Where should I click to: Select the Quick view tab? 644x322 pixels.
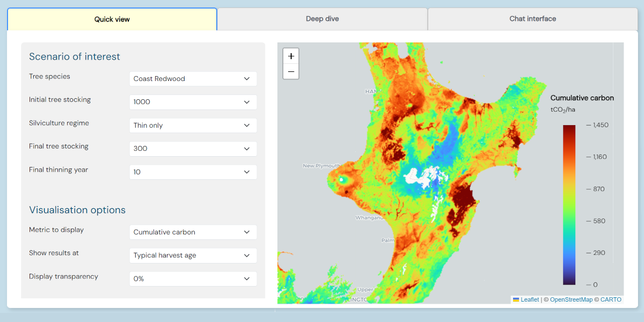112,18
